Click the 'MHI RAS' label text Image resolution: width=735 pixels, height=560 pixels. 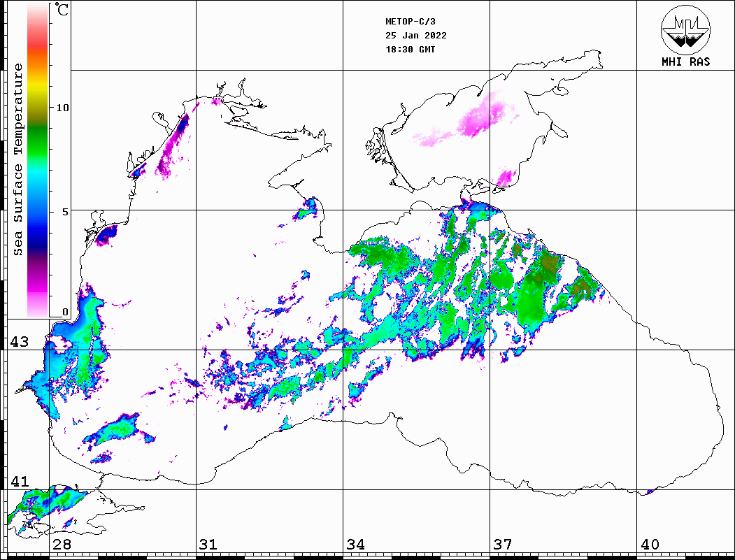click(686, 62)
